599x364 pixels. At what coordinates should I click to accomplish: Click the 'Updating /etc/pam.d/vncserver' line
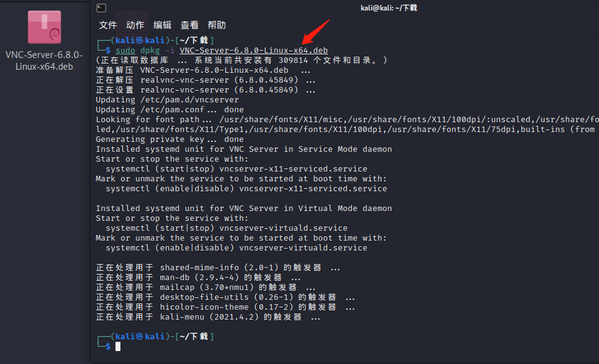coord(167,100)
